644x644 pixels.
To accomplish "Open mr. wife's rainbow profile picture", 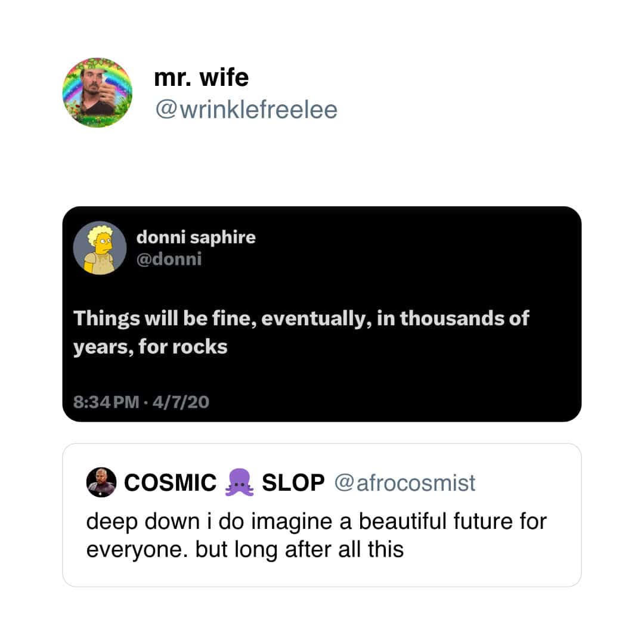I will pyautogui.click(x=97, y=93).
